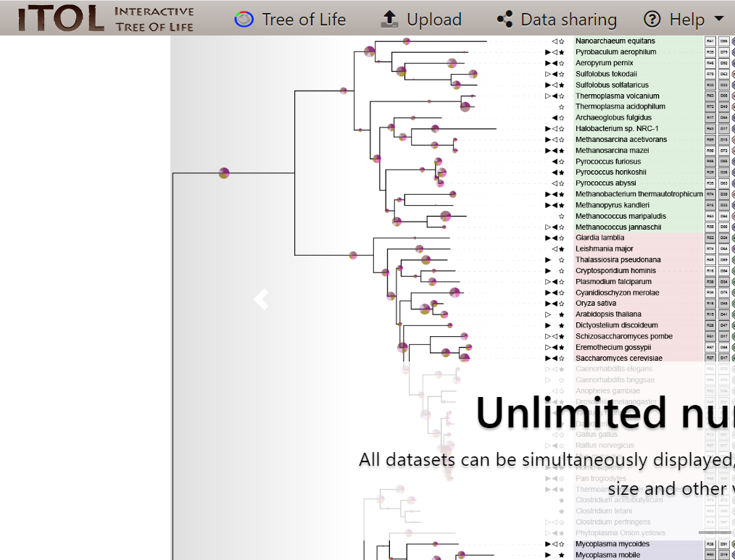735x560 pixels.
Task: Click the Halobacterium sp. NRC-1 leaf label
Action: (x=617, y=128)
